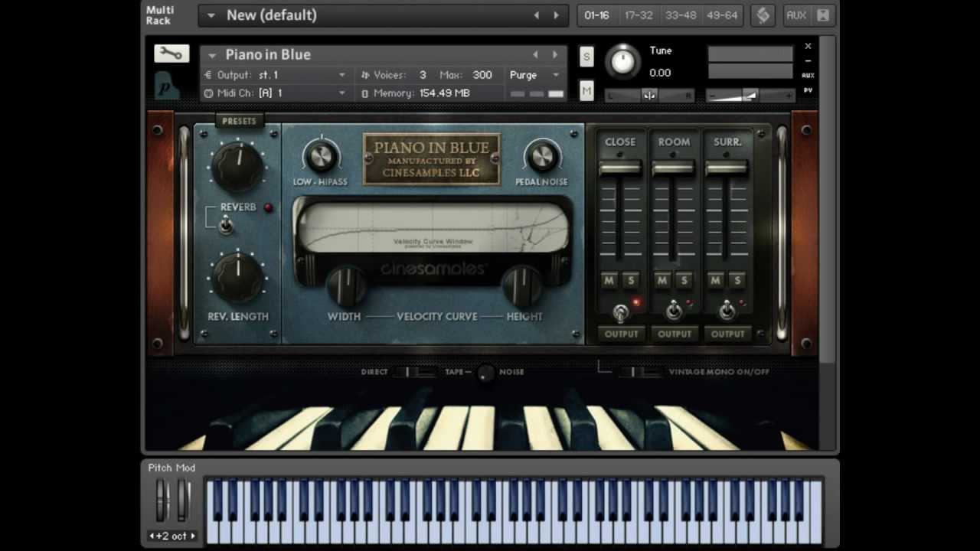
Task: Solo the Surr. mic channel
Action: click(x=737, y=281)
